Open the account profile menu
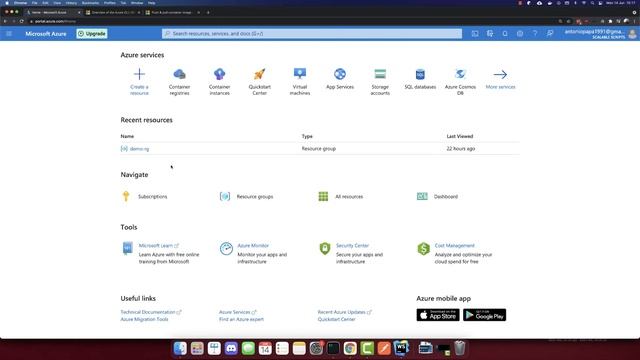This screenshot has width=640, height=360. click(600, 33)
